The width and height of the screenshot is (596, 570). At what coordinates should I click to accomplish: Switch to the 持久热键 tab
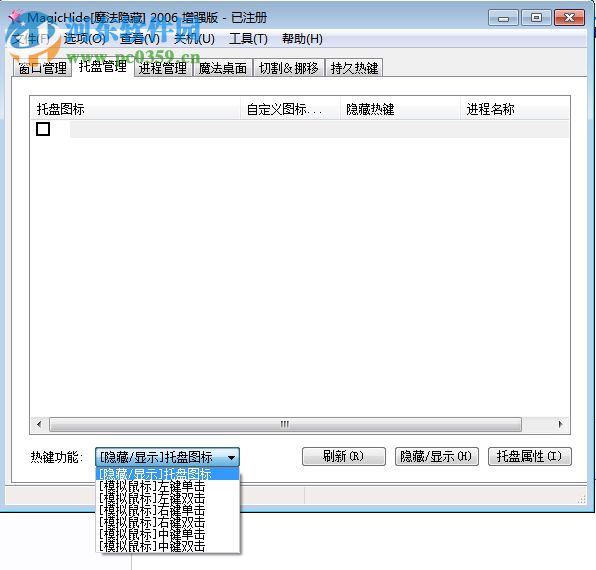tap(354, 68)
